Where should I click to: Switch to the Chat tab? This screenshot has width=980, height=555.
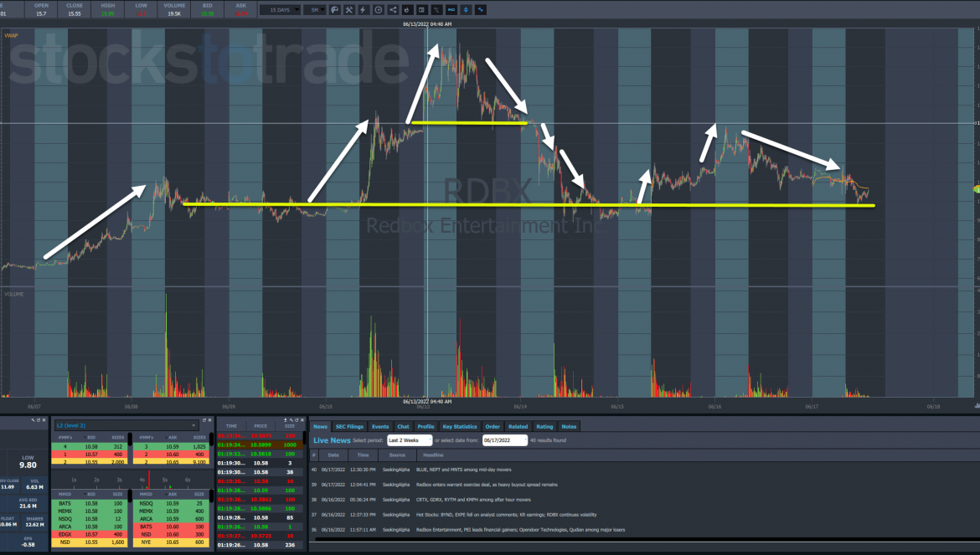click(403, 426)
